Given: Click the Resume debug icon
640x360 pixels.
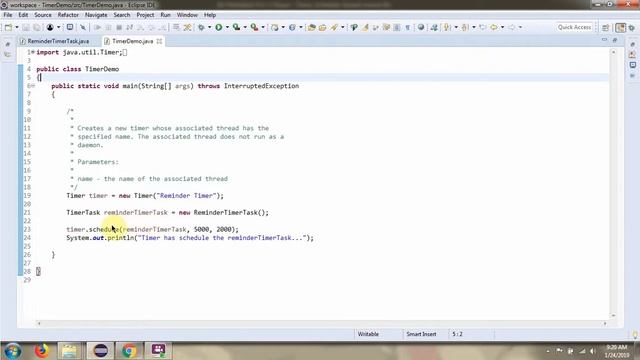Looking at the screenshot, I should coord(97,27).
